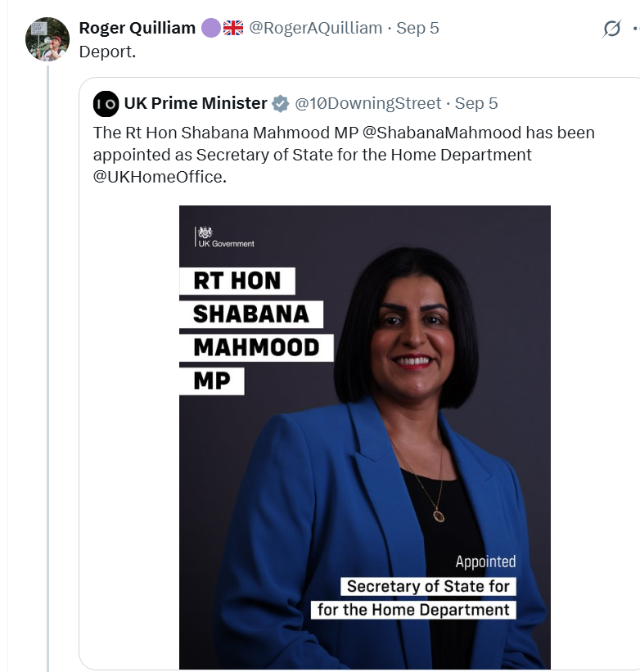Visit the @10DowningStreet handle
The width and height of the screenshot is (640, 672).
tap(367, 103)
